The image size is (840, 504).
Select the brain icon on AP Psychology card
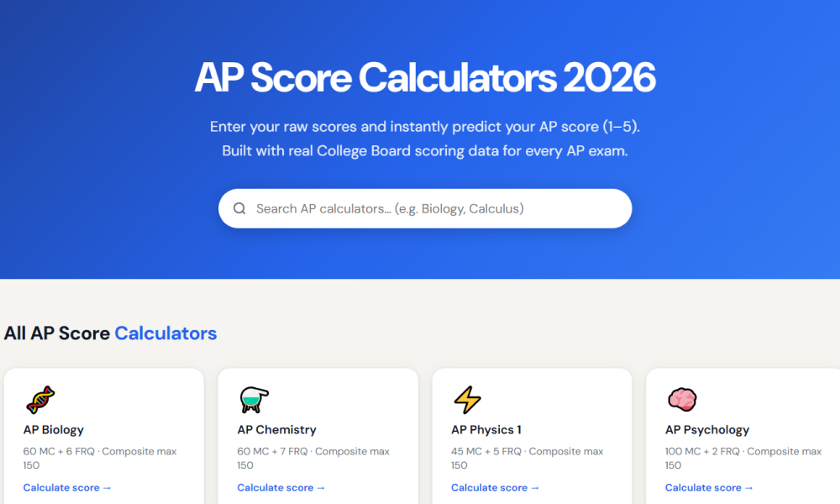682,398
